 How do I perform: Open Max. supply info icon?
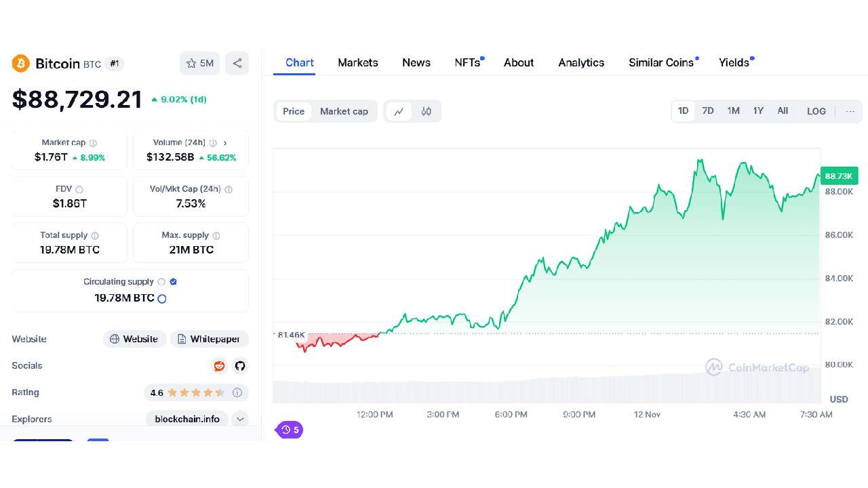[216, 236]
